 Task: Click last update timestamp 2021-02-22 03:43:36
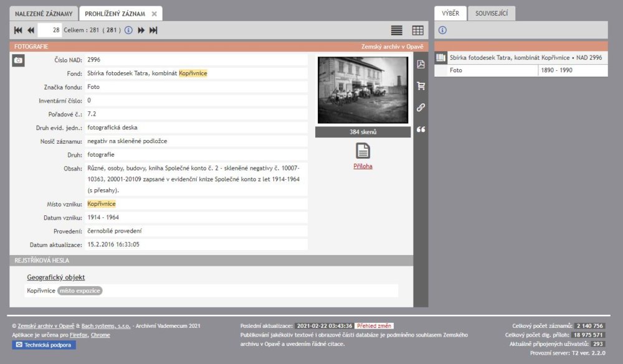(x=324, y=326)
